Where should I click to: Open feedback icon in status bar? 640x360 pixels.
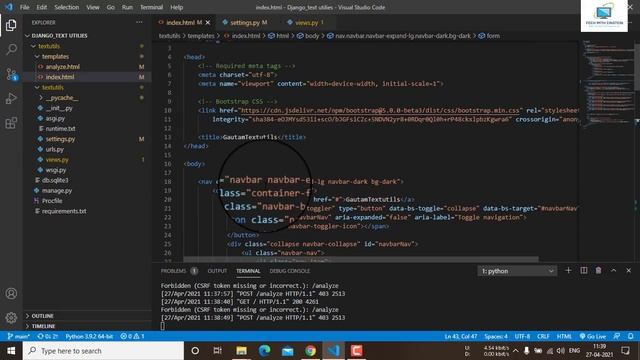pos(617,336)
